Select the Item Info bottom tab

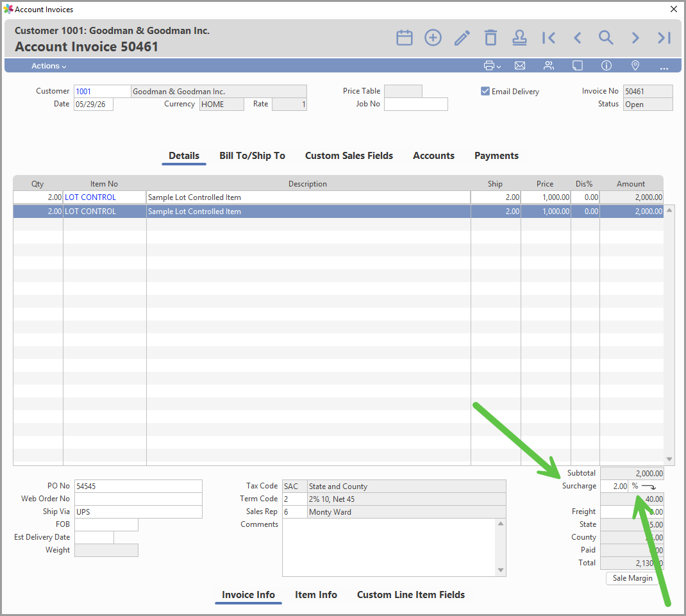pyautogui.click(x=316, y=595)
